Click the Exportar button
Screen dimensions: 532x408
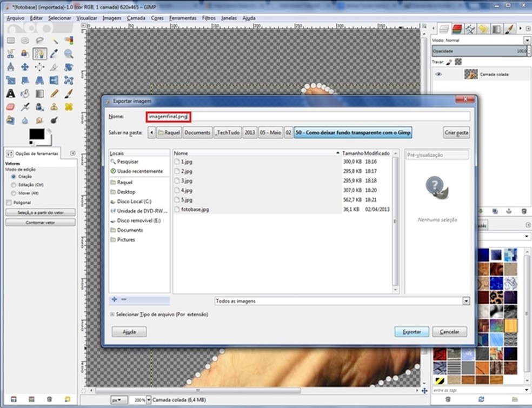pos(412,332)
